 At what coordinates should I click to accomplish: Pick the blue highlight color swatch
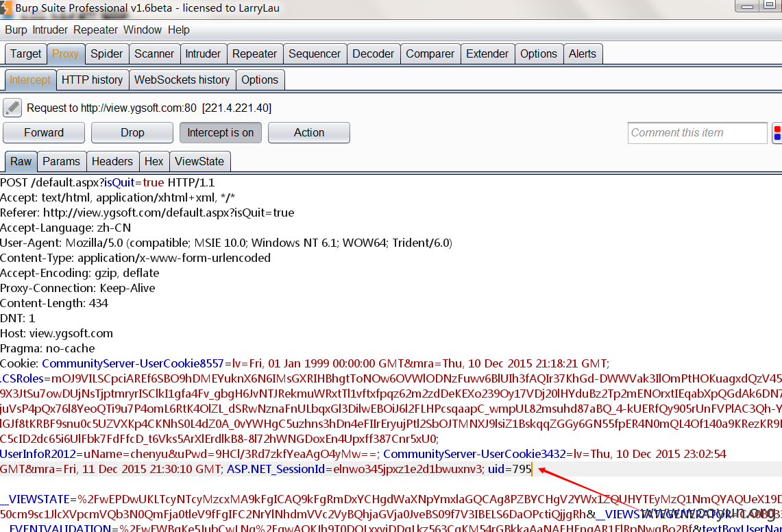click(777, 137)
